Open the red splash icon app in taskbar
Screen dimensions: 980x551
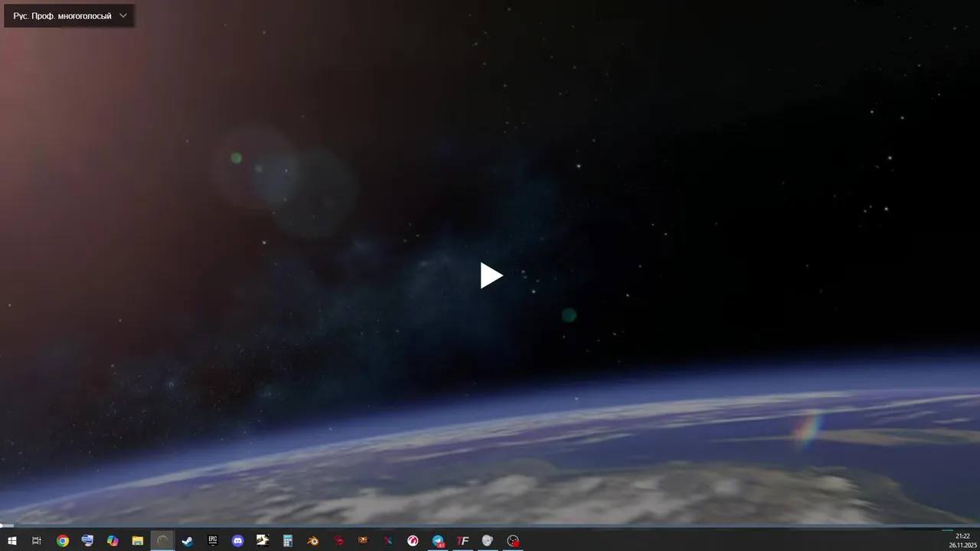pyautogui.click(x=338, y=540)
